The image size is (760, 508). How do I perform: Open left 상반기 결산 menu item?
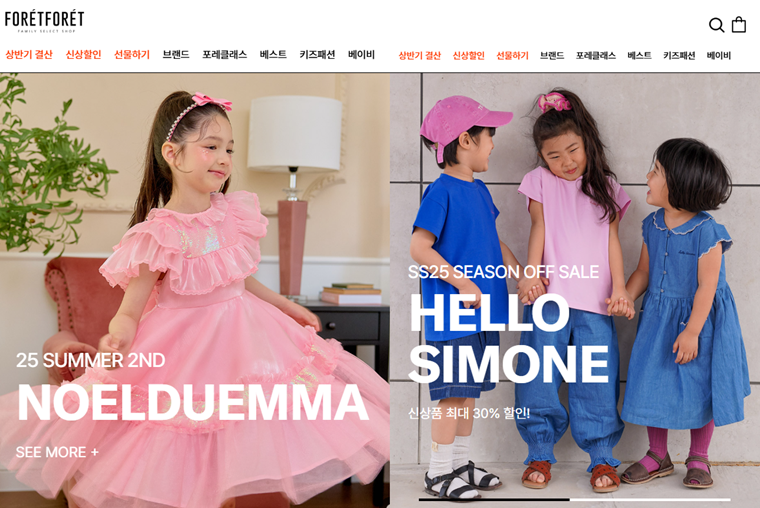coord(29,54)
